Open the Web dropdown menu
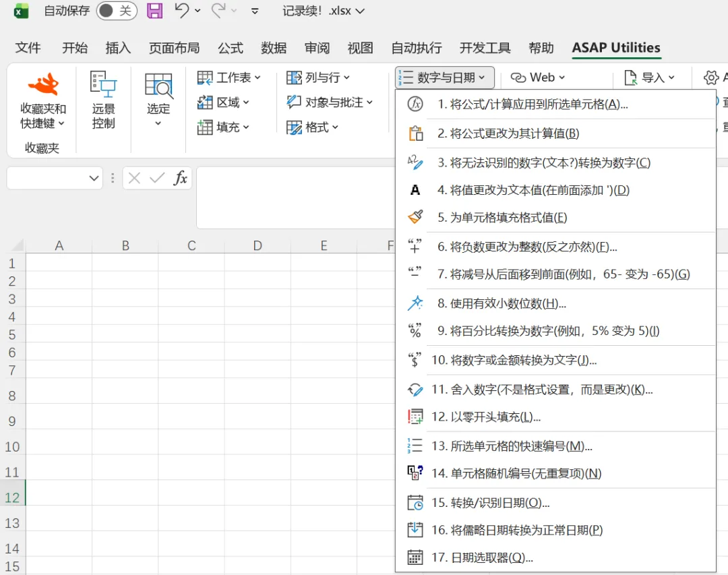728x575 pixels. point(538,78)
